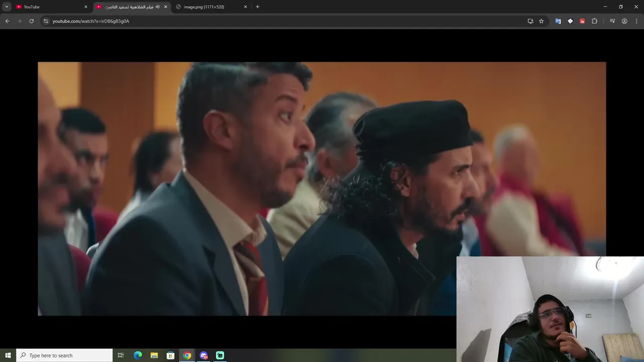Viewport: 644px width, 362px height.
Task: Open the black tag-shaped extension icon
Action: [570, 21]
